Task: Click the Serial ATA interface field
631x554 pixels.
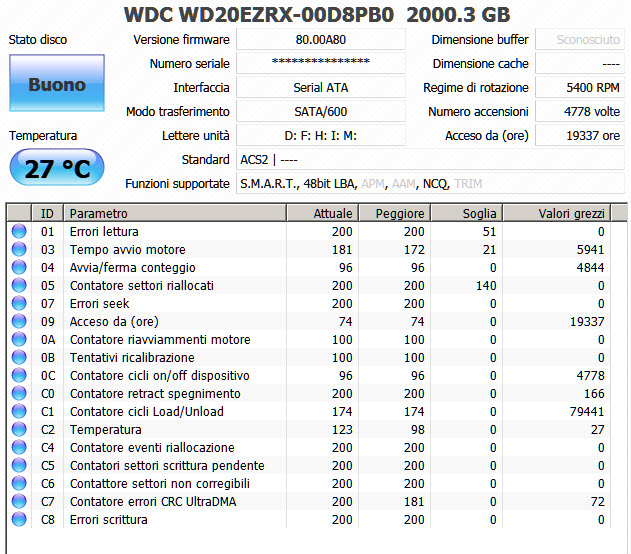Action: (x=321, y=87)
